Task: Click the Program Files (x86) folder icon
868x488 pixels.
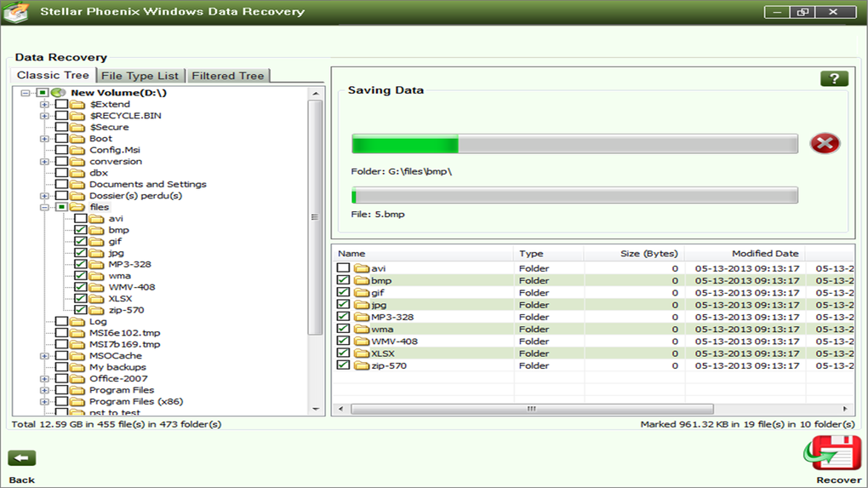Action: pos(77,402)
